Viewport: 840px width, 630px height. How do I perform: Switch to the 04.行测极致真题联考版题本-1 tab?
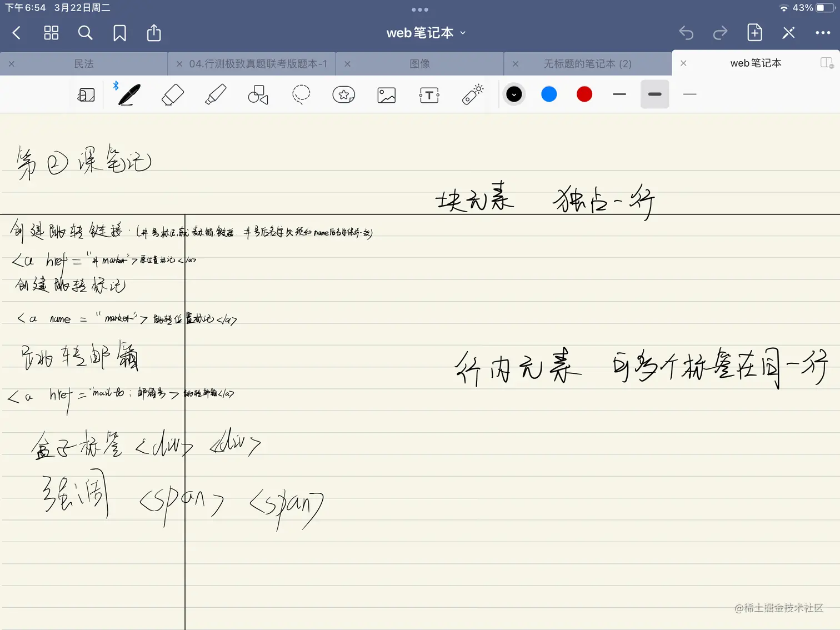click(258, 64)
